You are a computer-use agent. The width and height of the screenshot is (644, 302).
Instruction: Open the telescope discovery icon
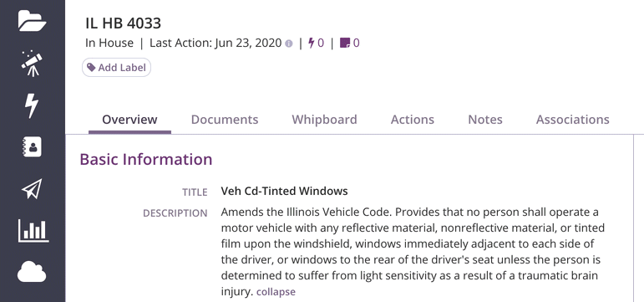tap(32, 63)
